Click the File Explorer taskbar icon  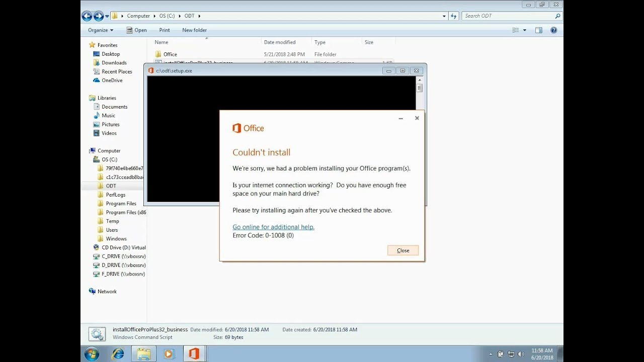pos(144,354)
